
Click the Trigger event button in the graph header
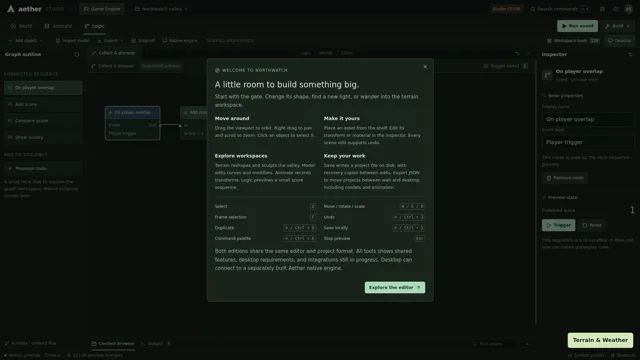[505, 66]
